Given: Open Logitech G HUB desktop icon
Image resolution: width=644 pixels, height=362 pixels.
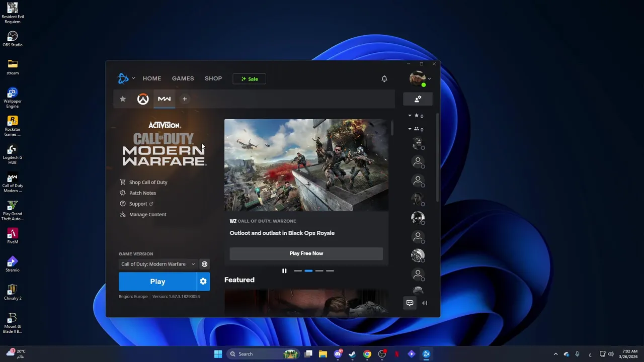Looking at the screenshot, I should (13, 154).
